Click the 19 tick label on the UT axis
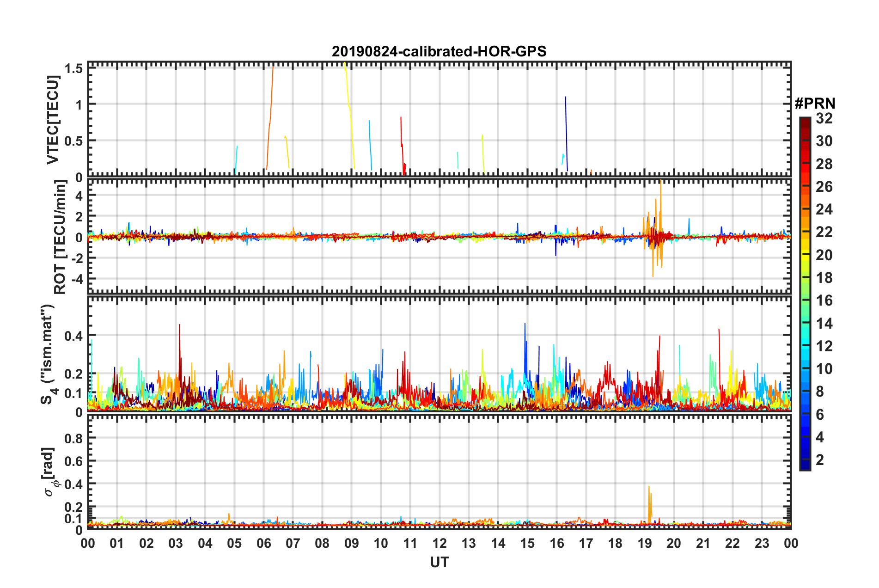Screen dimensions: 879x588 pyautogui.click(x=644, y=543)
